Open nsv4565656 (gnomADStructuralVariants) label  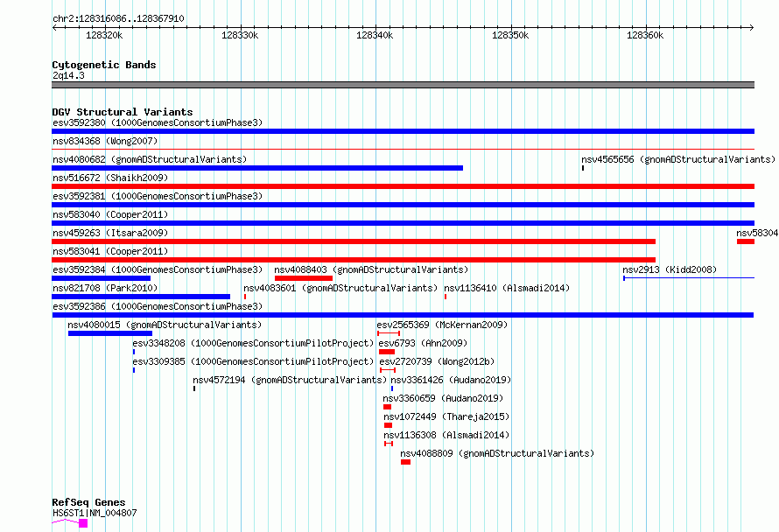(x=678, y=159)
